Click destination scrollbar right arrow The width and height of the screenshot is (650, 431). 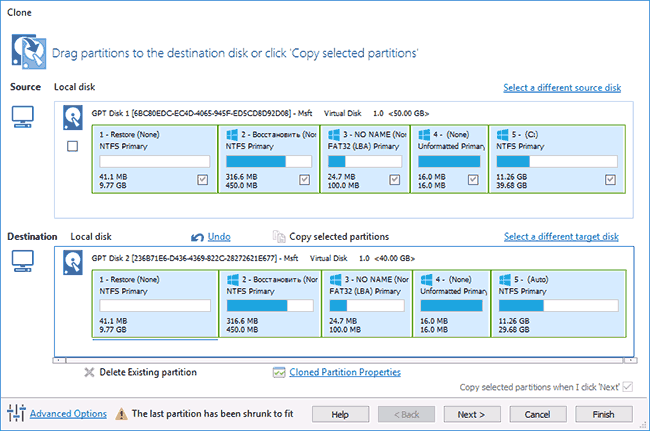coord(631,360)
